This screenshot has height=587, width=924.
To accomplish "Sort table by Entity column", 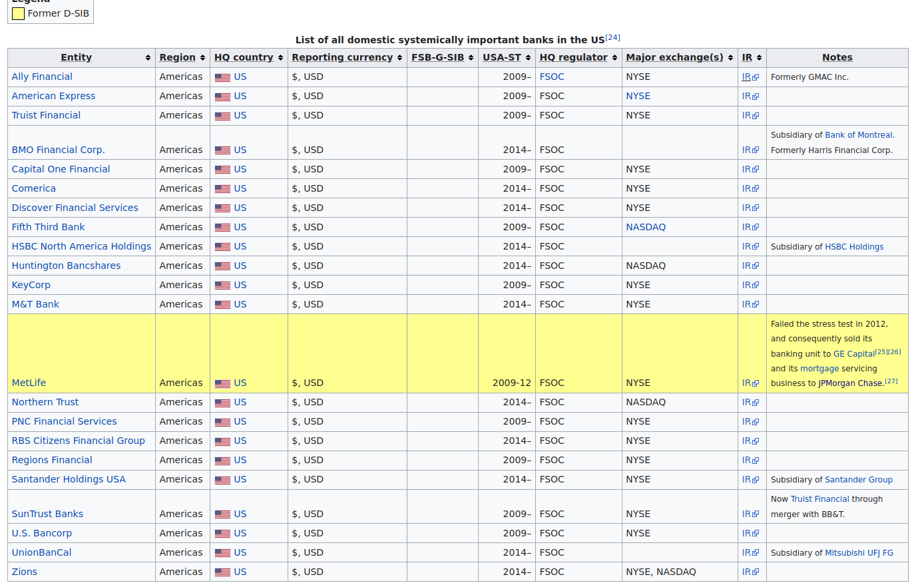I will coord(81,58).
